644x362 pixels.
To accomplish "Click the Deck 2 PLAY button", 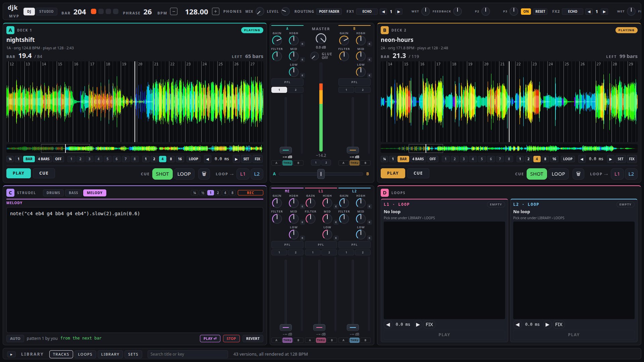I will point(393,173).
